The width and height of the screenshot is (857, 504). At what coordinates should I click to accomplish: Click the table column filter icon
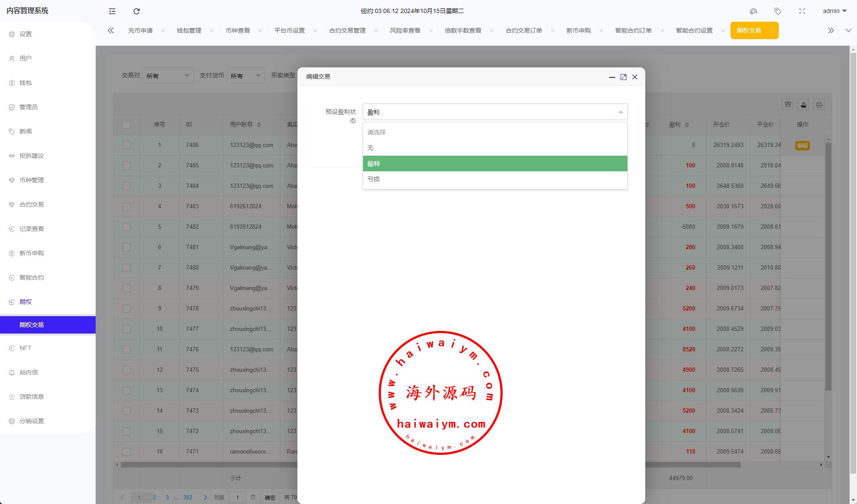(x=788, y=105)
